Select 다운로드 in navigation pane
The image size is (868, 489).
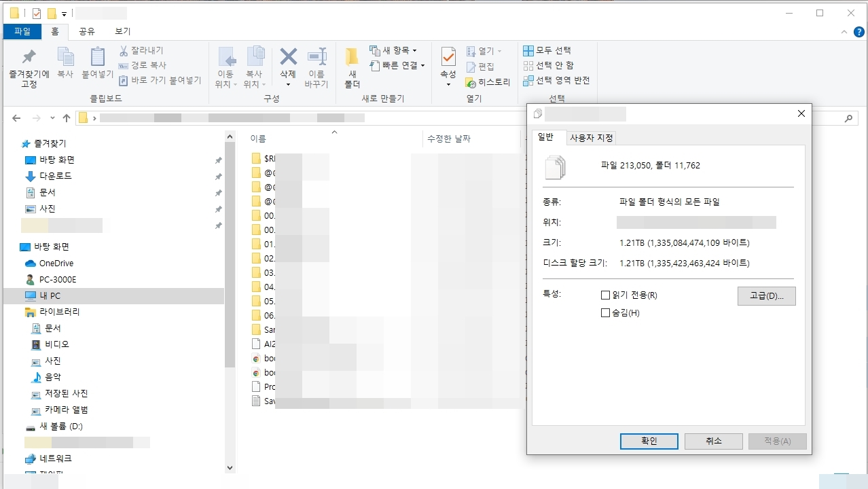click(x=55, y=177)
